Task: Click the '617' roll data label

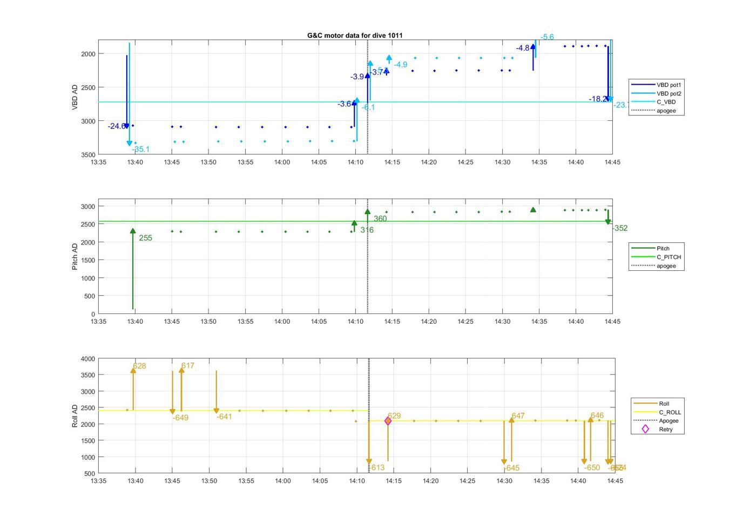Action: 188,366
